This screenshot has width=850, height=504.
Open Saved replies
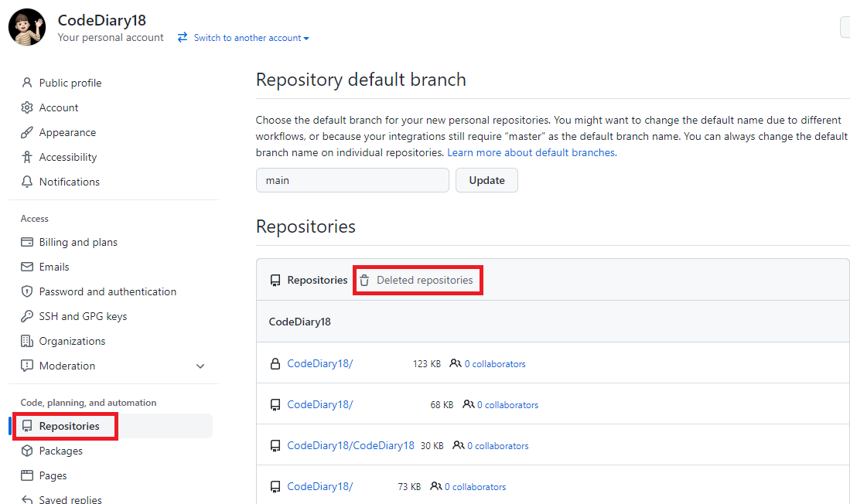tap(70, 499)
